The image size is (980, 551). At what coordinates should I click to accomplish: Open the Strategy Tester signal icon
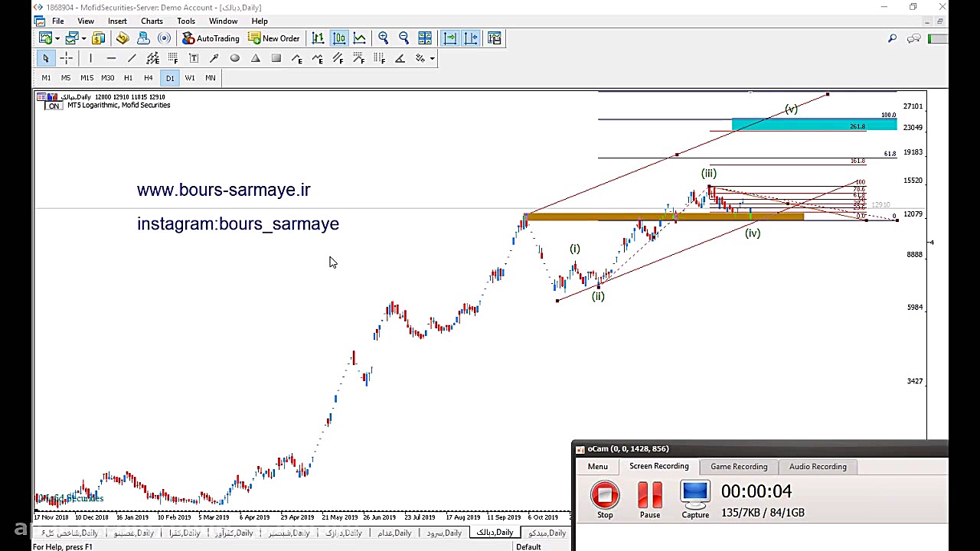(x=164, y=38)
